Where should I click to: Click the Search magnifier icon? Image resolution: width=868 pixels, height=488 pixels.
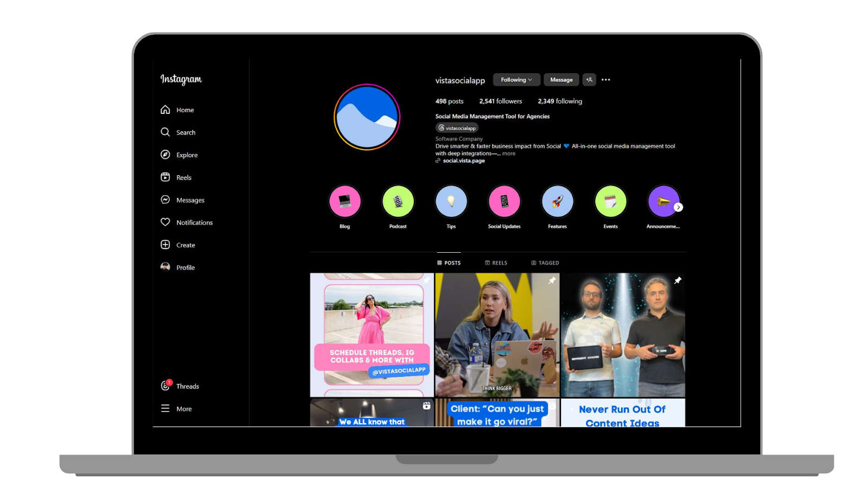[165, 132]
